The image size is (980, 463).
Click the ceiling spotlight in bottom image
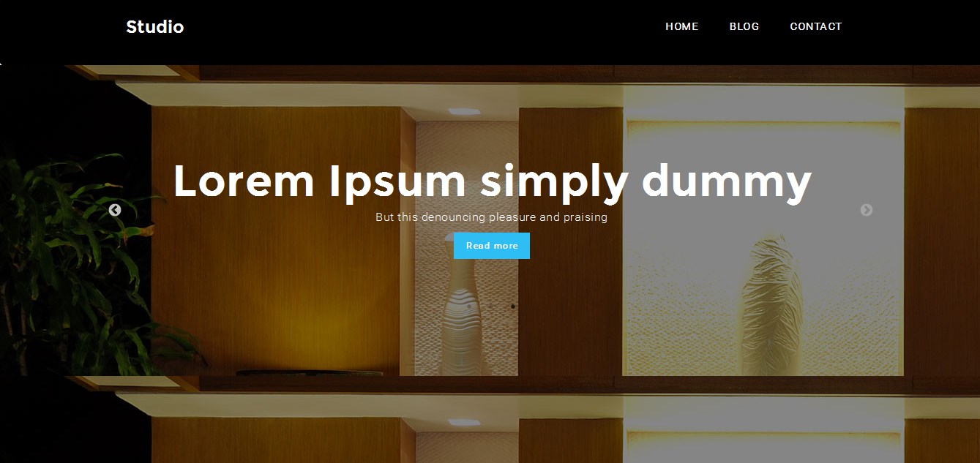tap(464, 423)
